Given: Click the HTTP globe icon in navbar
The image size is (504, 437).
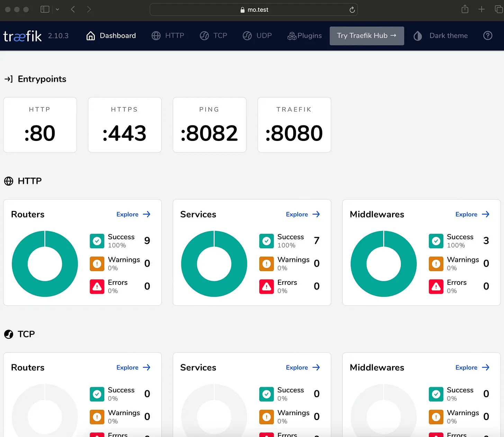Looking at the screenshot, I should (x=156, y=36).
